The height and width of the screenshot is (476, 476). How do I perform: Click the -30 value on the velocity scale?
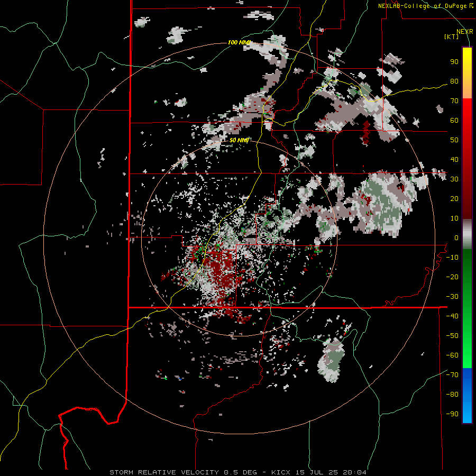point(452,297)
